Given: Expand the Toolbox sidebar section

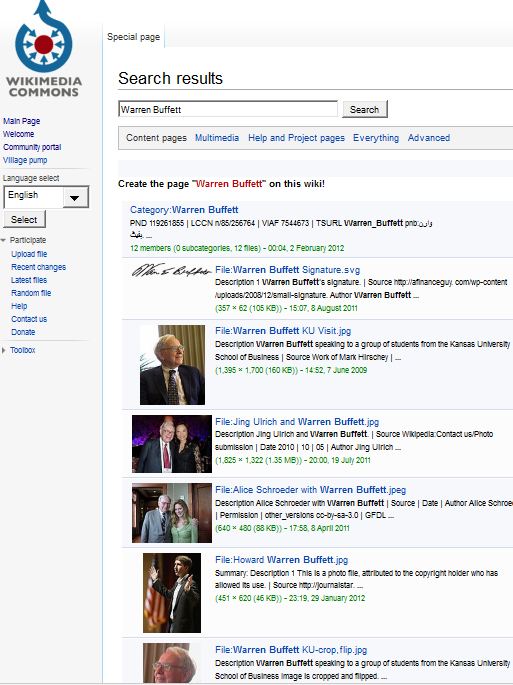Looking at the screenshot, I should pos(19,350).
